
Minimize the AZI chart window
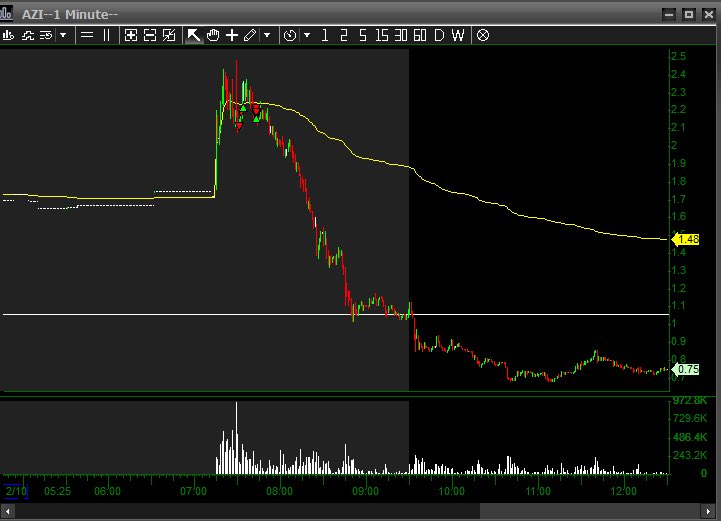669,14
